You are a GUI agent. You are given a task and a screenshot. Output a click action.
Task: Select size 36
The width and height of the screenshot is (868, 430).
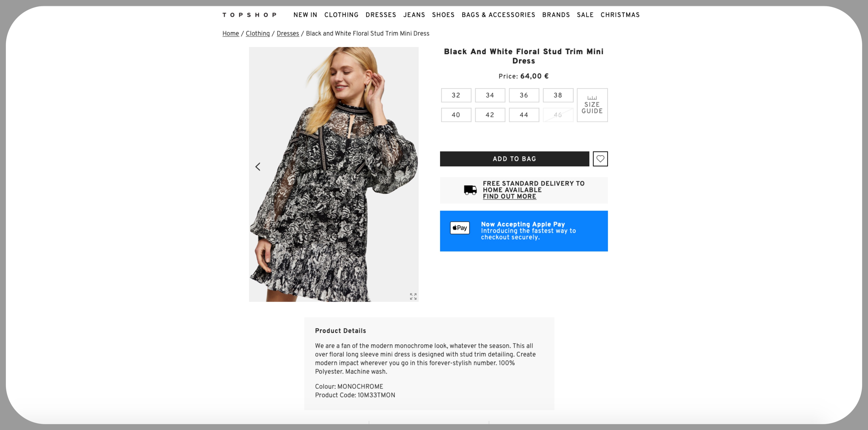pyautogui.click(x=524, y=96)
